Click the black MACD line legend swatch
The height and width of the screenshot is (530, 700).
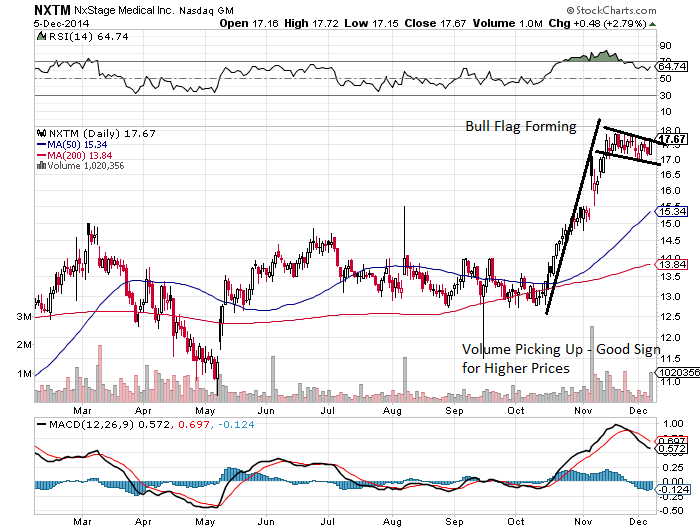[42, 425]
